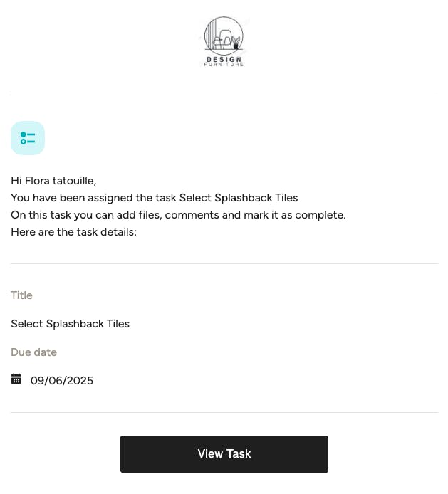The height and width of the screenshot is (494, 448).
Task: Click 'Here are the task details:' line
Action: 73,232
